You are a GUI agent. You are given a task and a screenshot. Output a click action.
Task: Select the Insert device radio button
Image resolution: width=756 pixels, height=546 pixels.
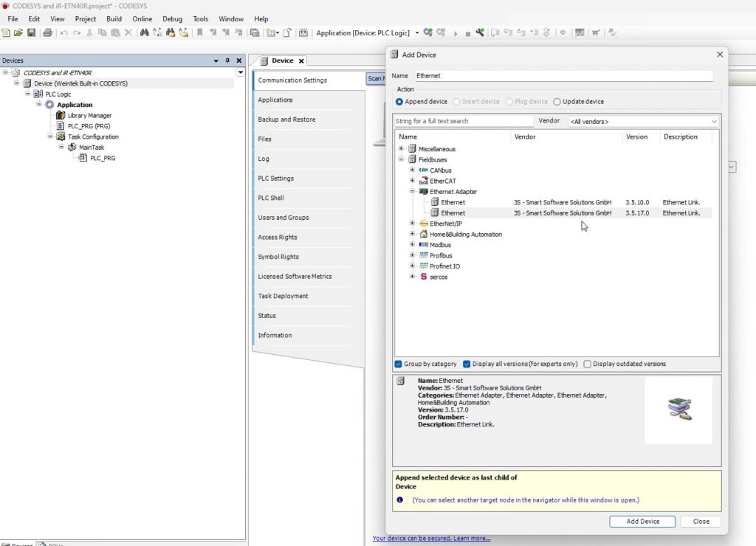pos(456,102)
